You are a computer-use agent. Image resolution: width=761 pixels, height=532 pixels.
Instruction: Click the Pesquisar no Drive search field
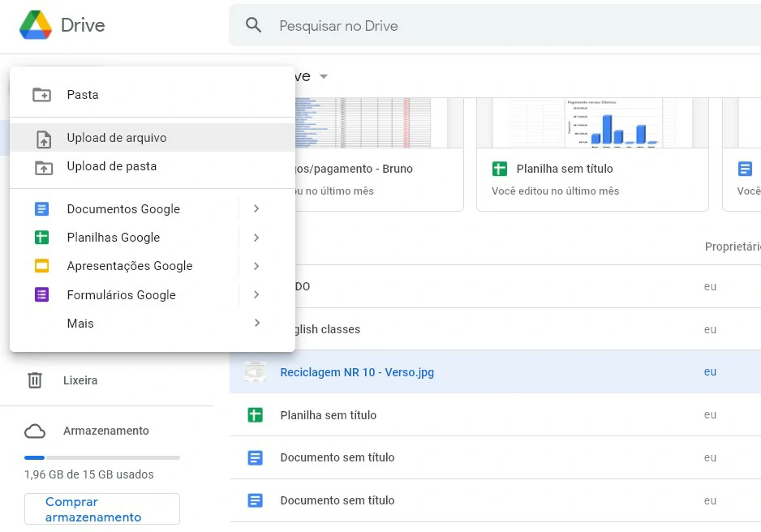point(495,25)
